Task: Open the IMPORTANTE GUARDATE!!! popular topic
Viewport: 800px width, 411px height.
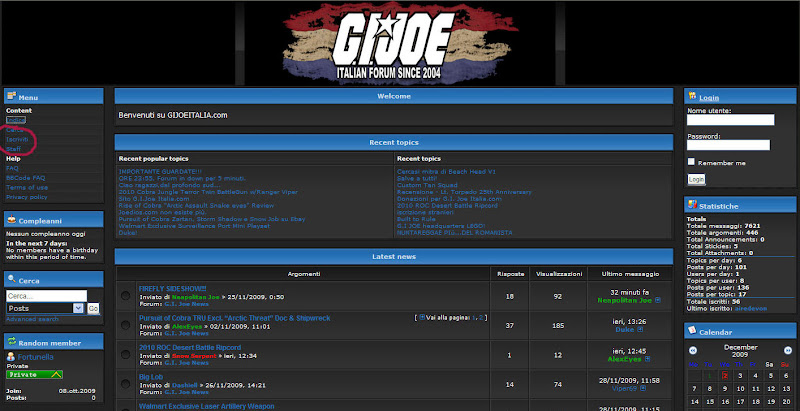Action: tap(160, 172)
